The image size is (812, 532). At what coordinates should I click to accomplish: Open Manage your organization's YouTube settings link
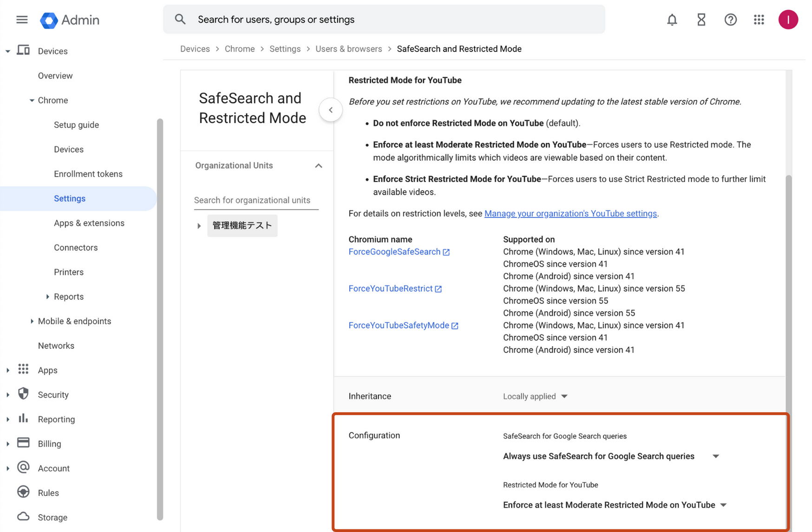570,213
